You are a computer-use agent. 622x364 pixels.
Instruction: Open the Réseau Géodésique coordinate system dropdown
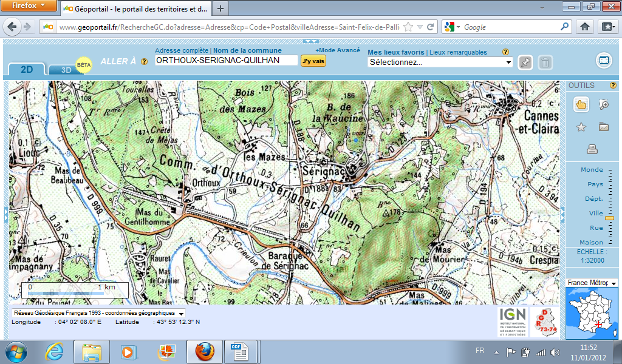pos(98,313)
